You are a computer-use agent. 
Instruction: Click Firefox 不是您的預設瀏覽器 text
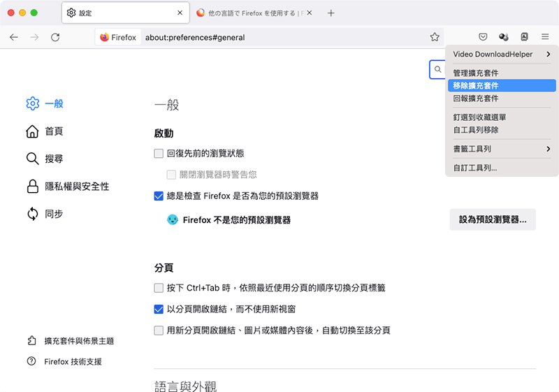click(x=237, y=220)
